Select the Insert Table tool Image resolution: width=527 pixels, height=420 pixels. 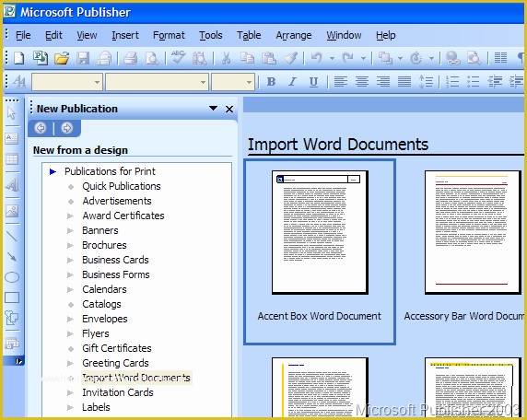tap(12, 159)
